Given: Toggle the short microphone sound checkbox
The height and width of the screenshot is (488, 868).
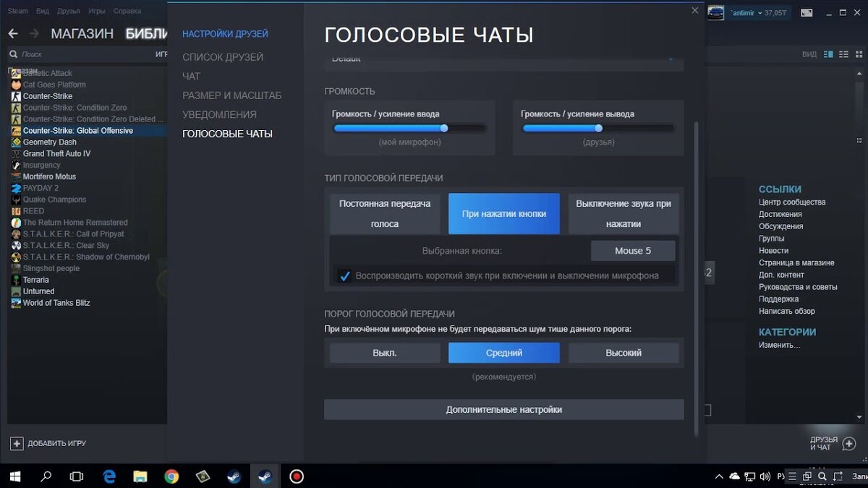Looking at the screenshot, I should (x=345, y=275).
